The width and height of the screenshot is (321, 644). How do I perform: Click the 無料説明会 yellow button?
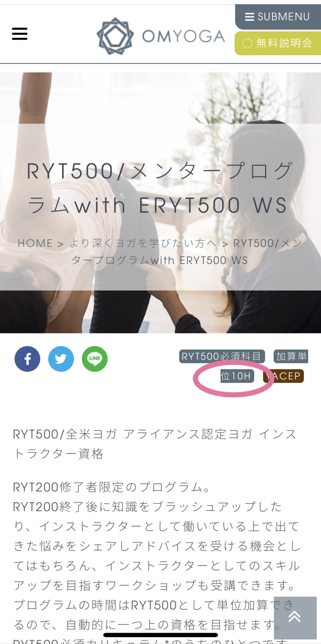coord(278,43)
